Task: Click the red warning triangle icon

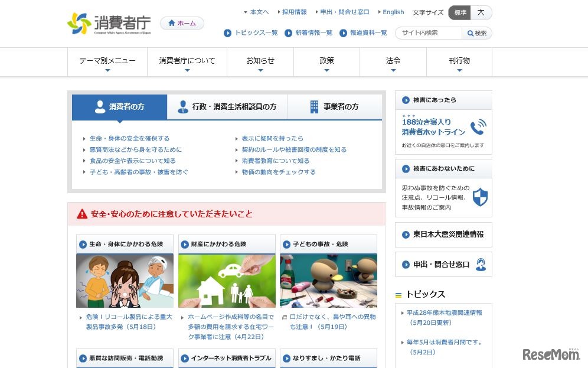Action: 80,213
